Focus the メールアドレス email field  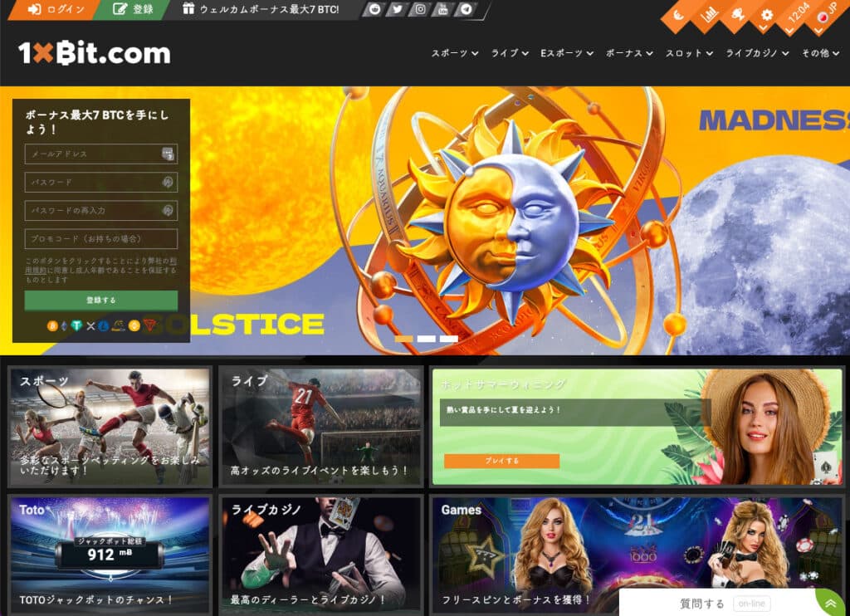coord(100,154)
